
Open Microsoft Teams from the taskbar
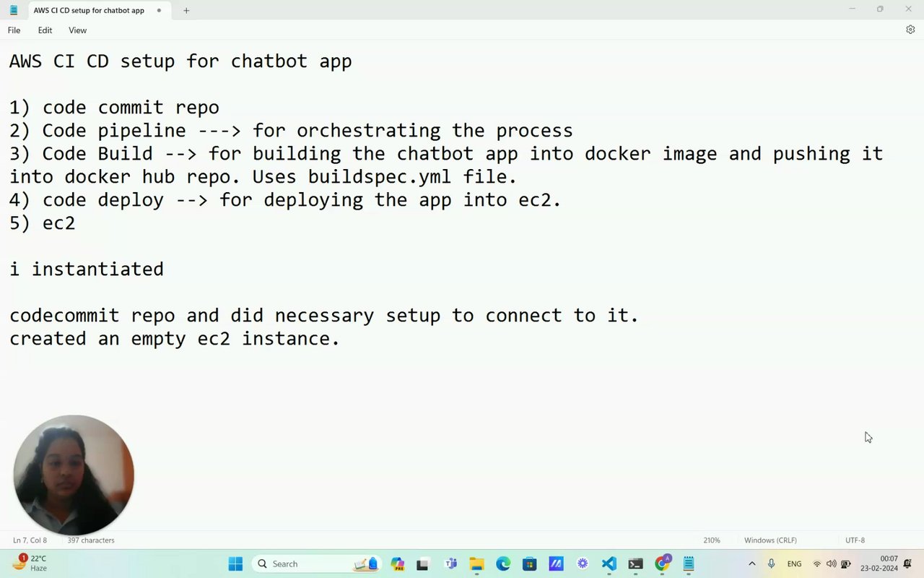click(x=451, y=564)
